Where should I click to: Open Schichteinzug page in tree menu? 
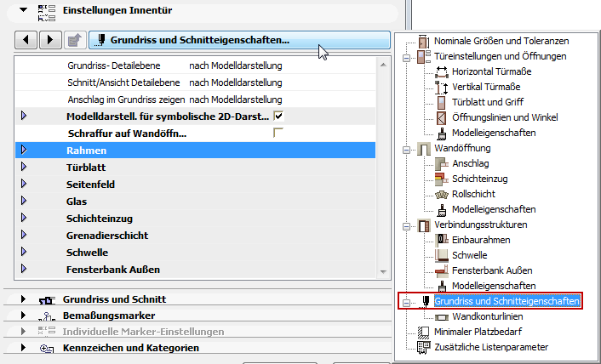tap(480, 179)
